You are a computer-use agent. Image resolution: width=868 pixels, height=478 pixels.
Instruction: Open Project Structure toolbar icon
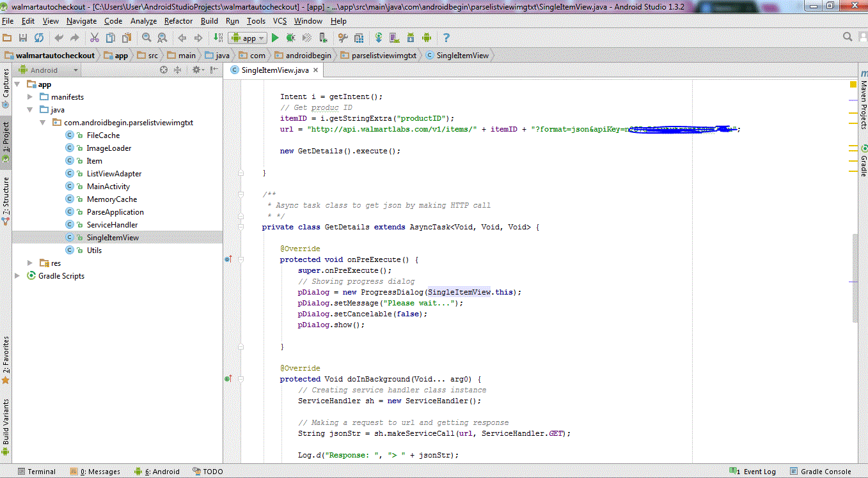click(359, 38)
